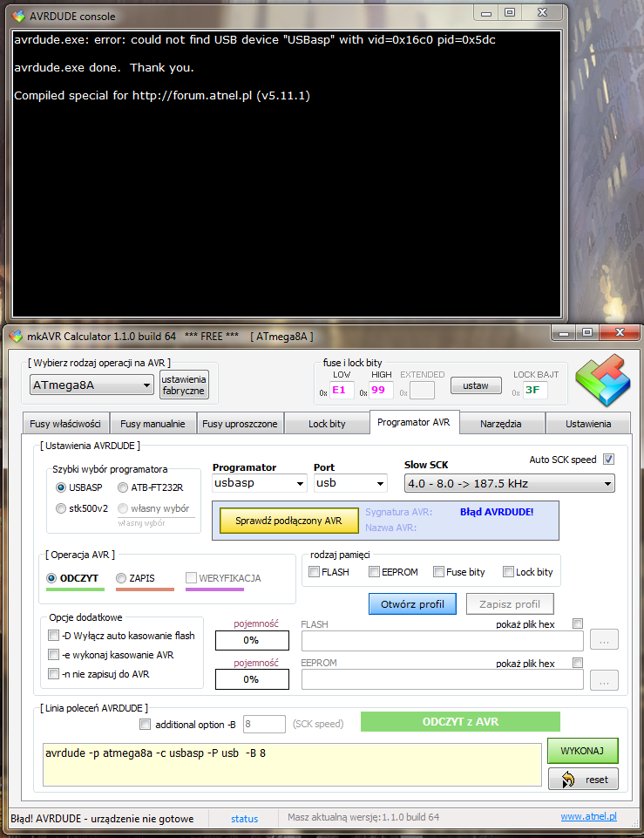644x838 pixels.
Task: Toggle Auto SCK speed checkbox
Action: (609, 459)
